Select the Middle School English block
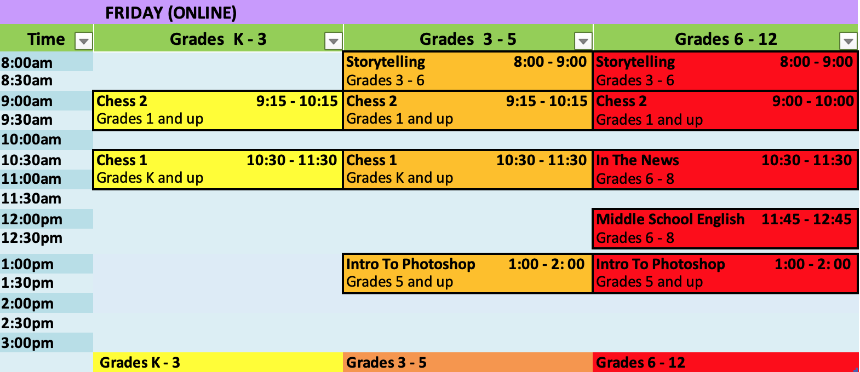The image size is (860, 372). (x=726, y=229)
